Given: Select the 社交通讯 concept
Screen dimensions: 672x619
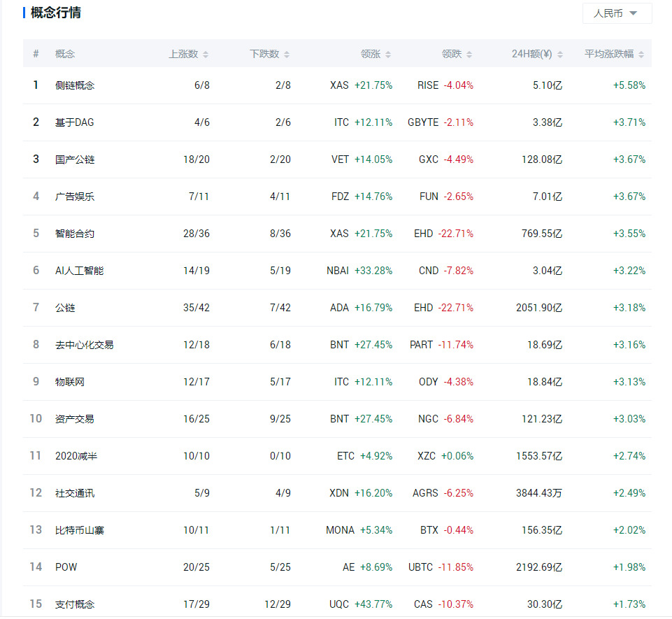Looking at the screenshot, I should 75,493.
